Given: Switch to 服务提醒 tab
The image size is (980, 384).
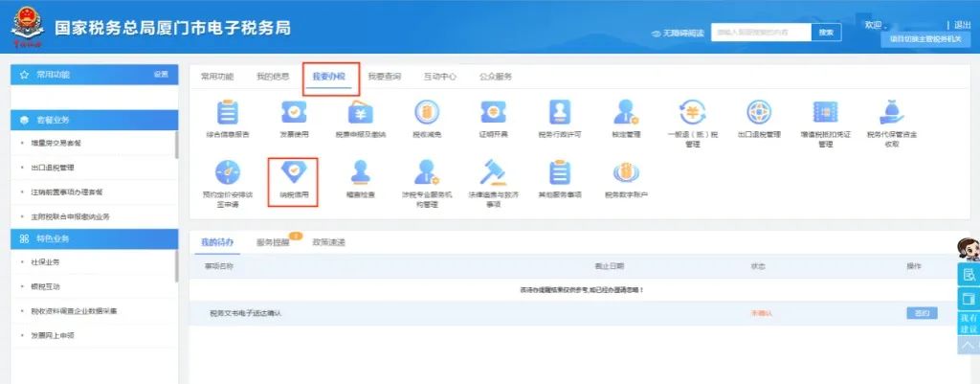Looking at the screenshot, I should coord(274,242).
